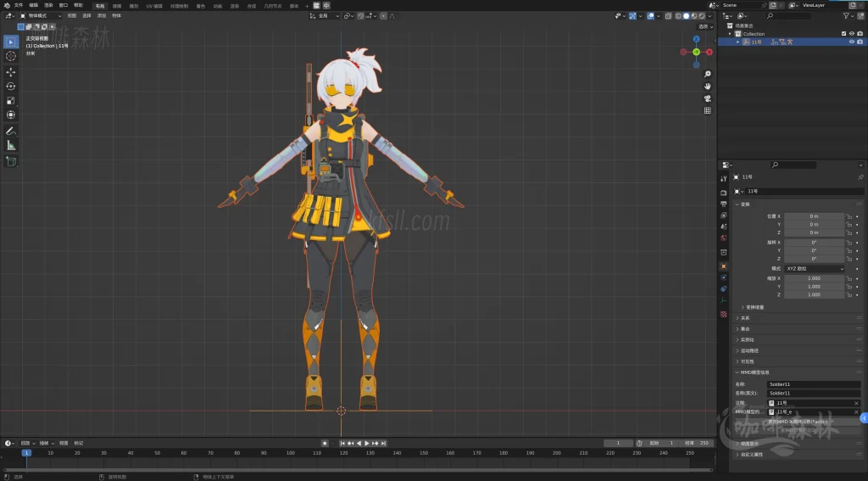Open the 帮助 (Help) menu
Image resolution: width=868 pixels, height=481 pixels.
click(79, 5)
